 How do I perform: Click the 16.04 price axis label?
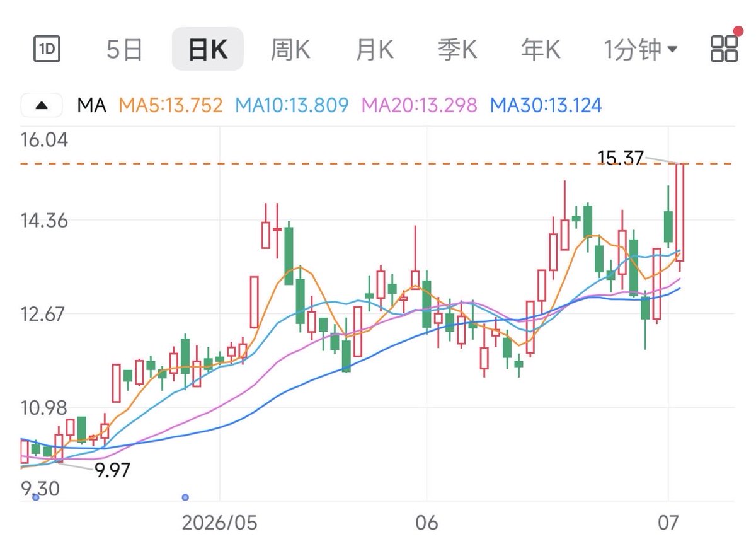(x=44, y=140)
